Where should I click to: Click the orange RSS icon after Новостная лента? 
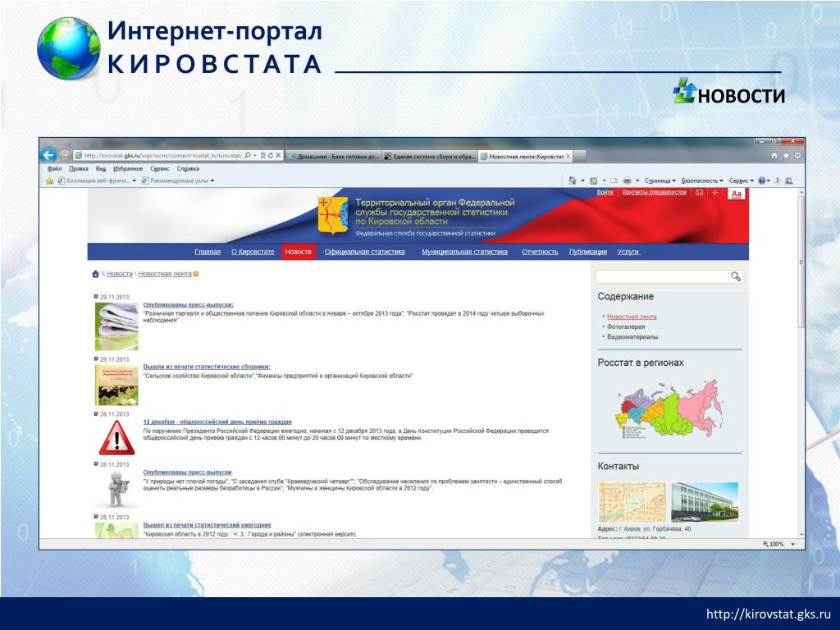coord(196,274)
